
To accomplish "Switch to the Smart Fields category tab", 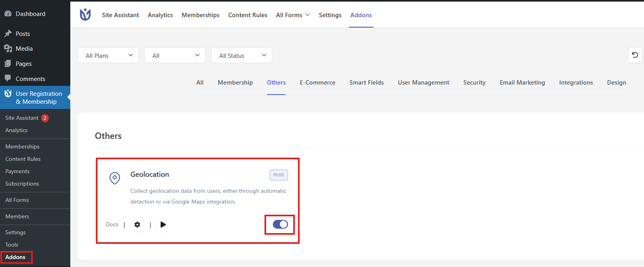I will click(367, 83).
